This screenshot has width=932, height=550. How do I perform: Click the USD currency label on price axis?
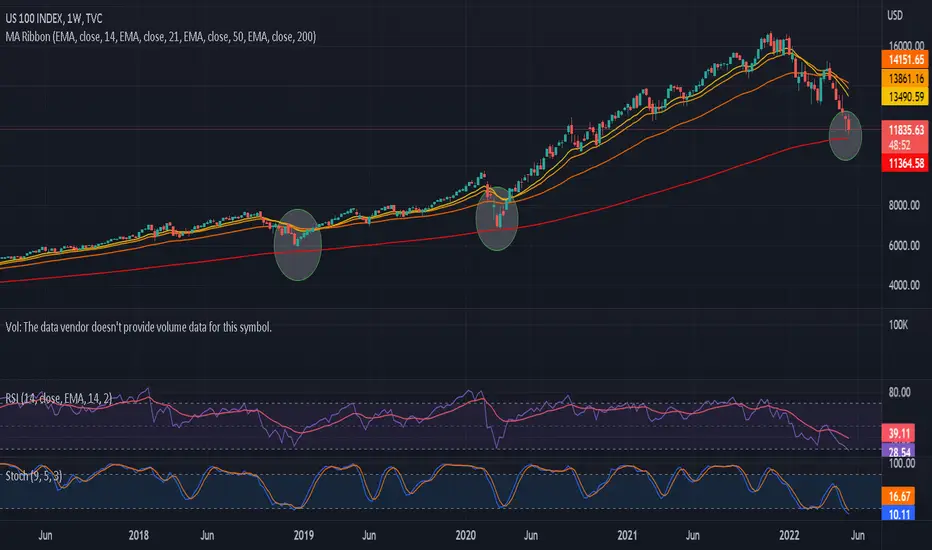pos(895,15)
